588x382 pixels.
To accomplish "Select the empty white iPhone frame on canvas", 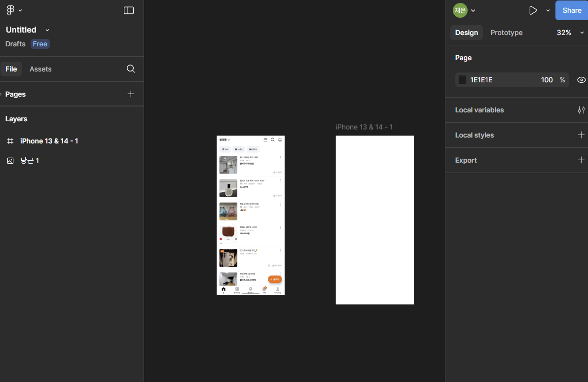I will tap(374, 220).
